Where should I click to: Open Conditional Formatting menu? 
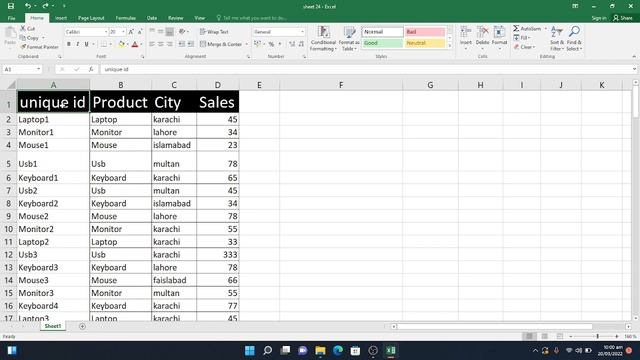pos(323,39)
